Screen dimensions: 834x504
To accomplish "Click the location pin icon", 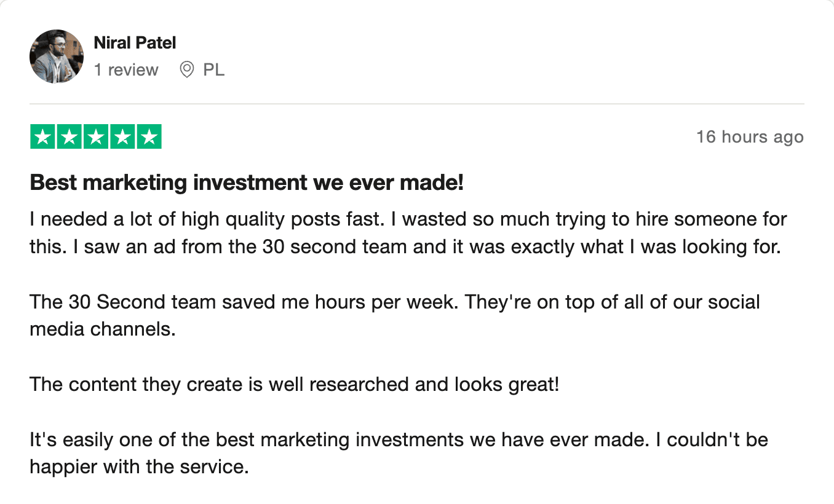I will pyautogui.click(x=187, y=70).
